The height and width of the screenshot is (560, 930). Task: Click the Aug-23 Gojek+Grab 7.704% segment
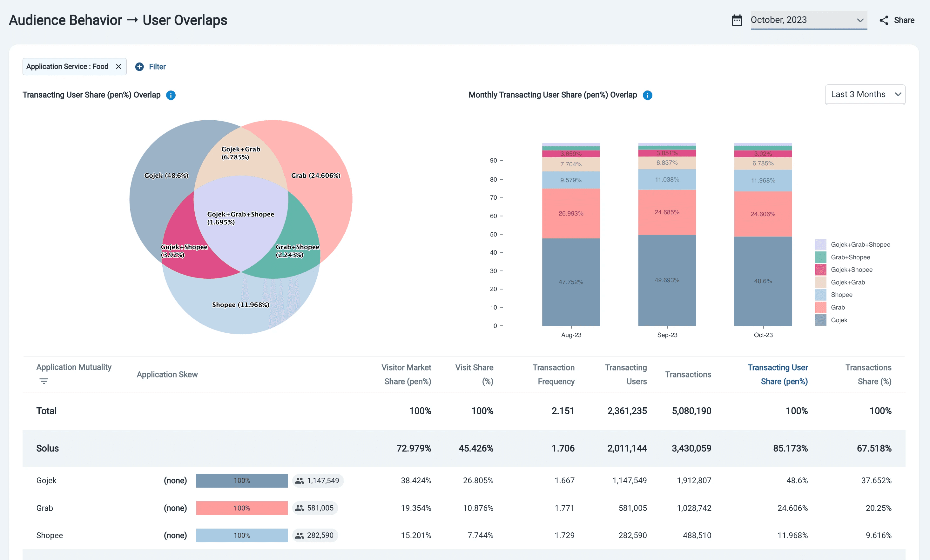pyautogui.click(x=571, y=164)
